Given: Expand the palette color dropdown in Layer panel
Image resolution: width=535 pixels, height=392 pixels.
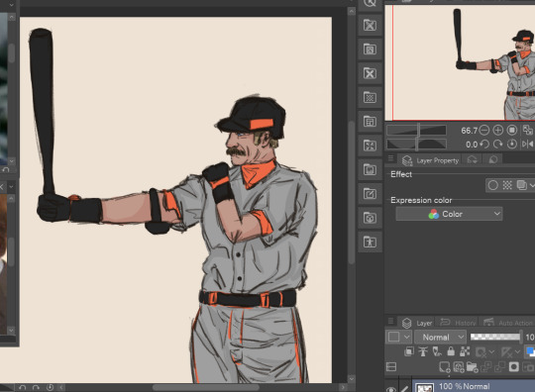Looking at the screenshot, I should 398,338.
